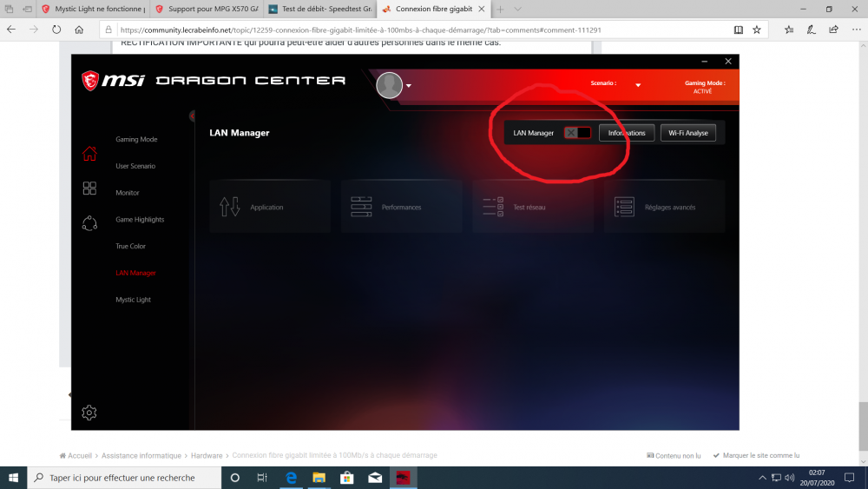Click the taskbar search box
Viewport: 868px width, 489px height.
coord(124,478)
